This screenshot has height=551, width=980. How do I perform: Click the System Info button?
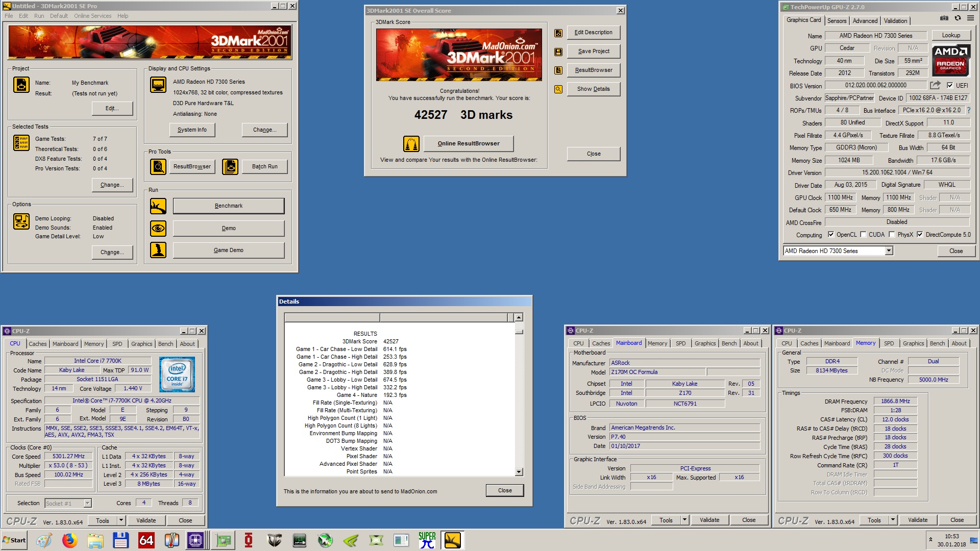192,130
